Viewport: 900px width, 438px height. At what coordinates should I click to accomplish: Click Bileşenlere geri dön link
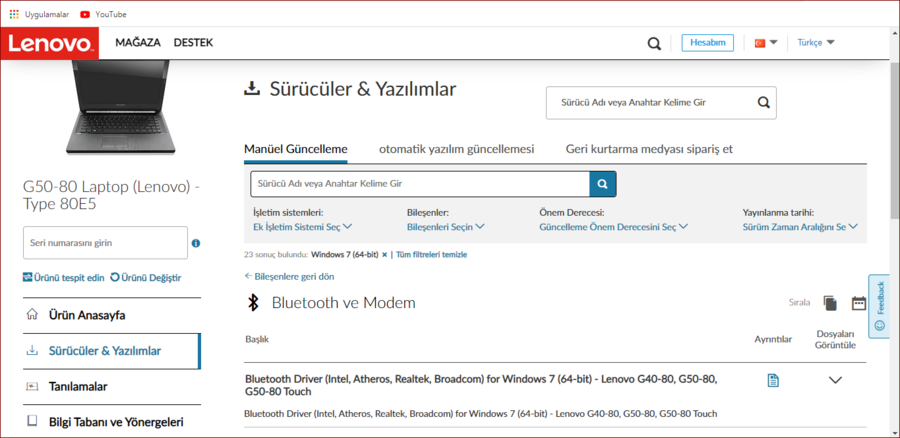(289, 277)
